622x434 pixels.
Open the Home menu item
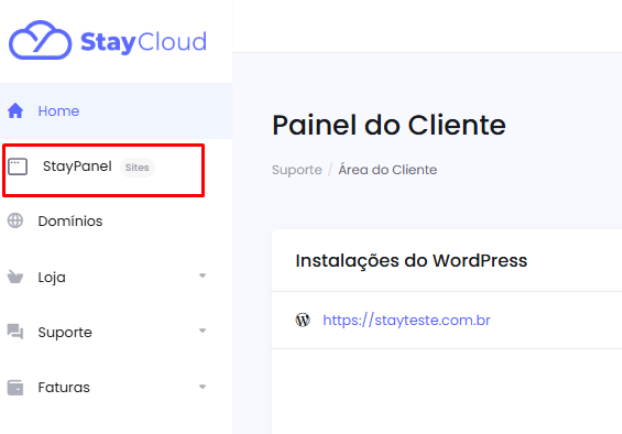click(116, 111)
